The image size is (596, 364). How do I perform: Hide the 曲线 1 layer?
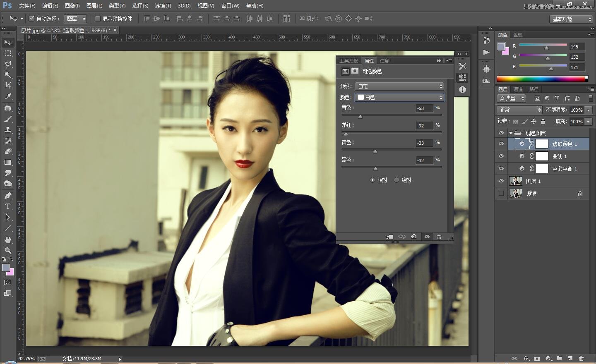501,156
